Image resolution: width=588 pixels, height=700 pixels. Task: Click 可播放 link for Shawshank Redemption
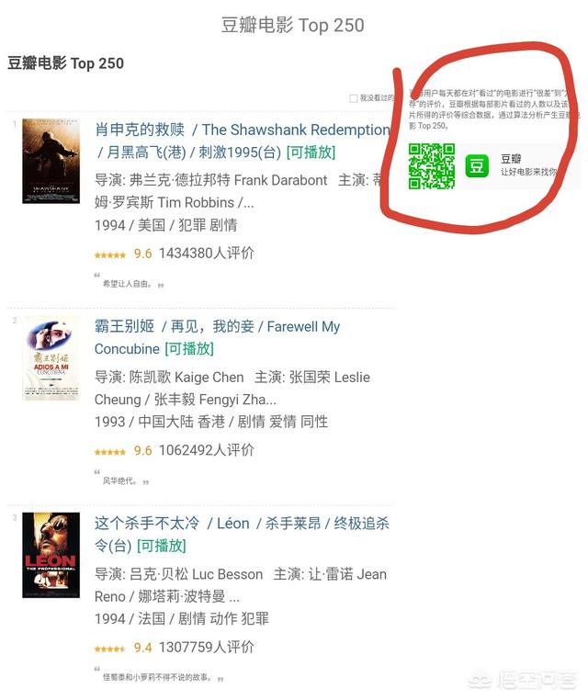coord(311,152)
